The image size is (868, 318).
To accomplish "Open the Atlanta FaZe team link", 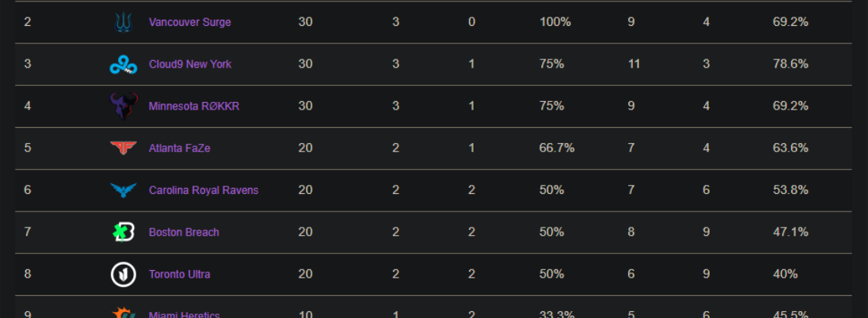I will (180, 148).
